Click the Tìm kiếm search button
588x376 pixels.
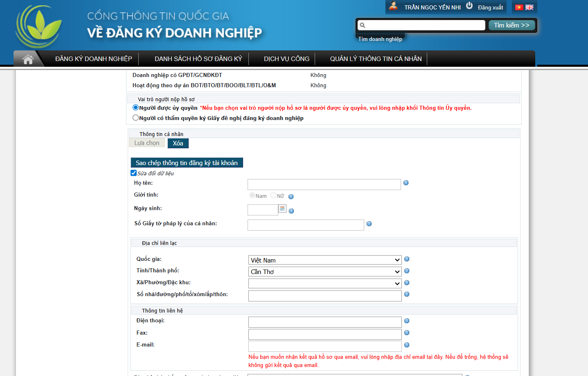click(511, 25)
